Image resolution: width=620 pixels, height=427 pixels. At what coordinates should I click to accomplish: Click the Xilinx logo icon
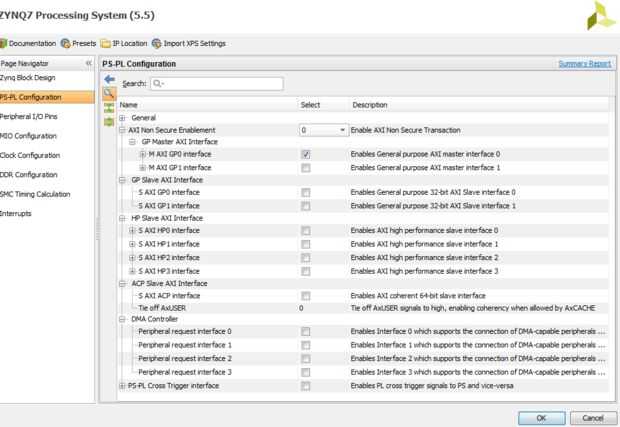tap(601, 16)
